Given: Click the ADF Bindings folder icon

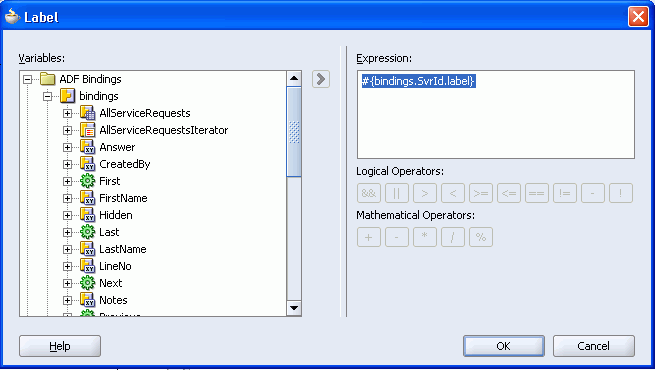Looking at the screenshot, I should [x=48, y=79].
